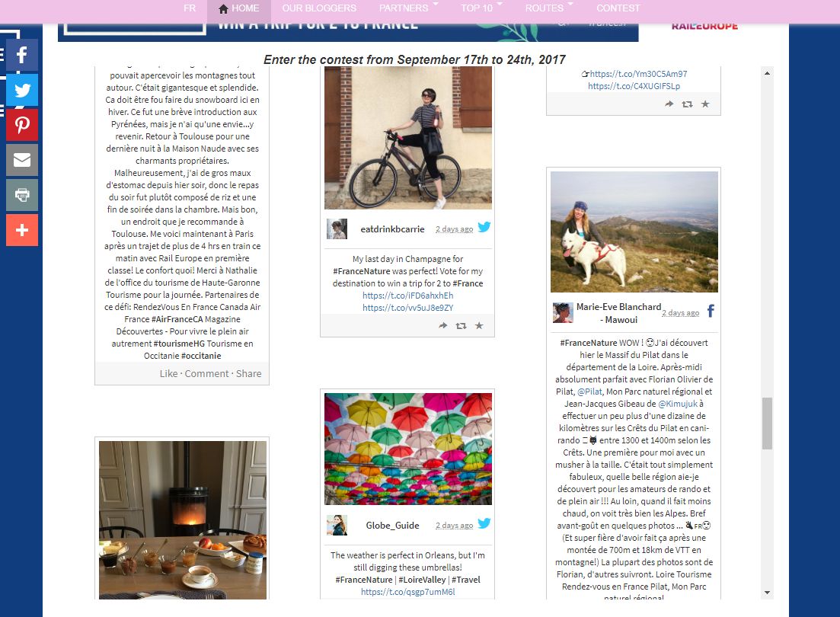
Task: Share page via Facebook sidebar icon
Action: coord(22,55)
